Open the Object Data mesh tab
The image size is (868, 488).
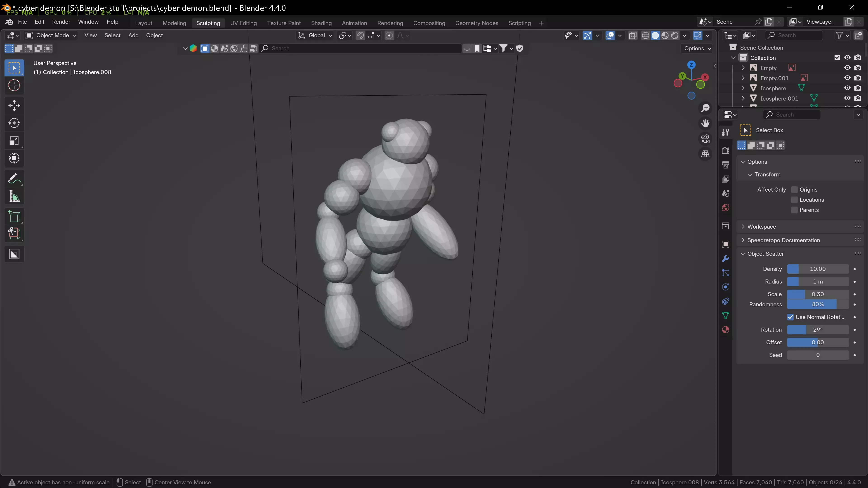(x=725, y=316)
